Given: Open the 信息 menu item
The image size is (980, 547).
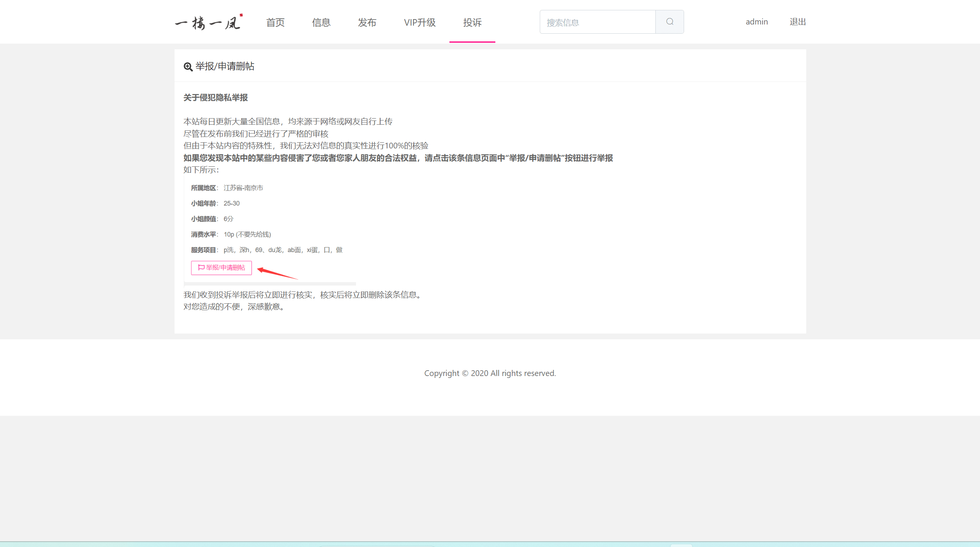Looking at the screenshot, I should 321,22.
